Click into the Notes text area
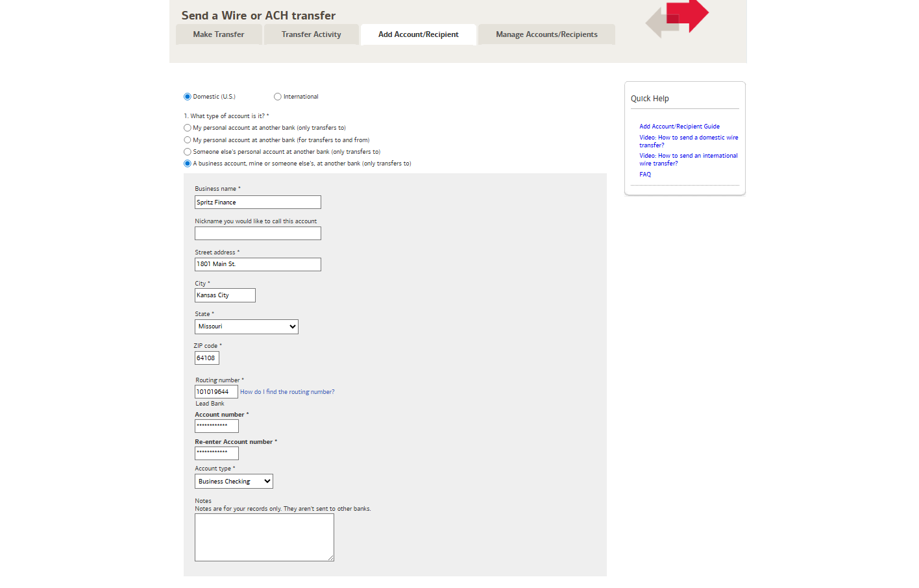 pyautogui.click(x=264, y=537)
